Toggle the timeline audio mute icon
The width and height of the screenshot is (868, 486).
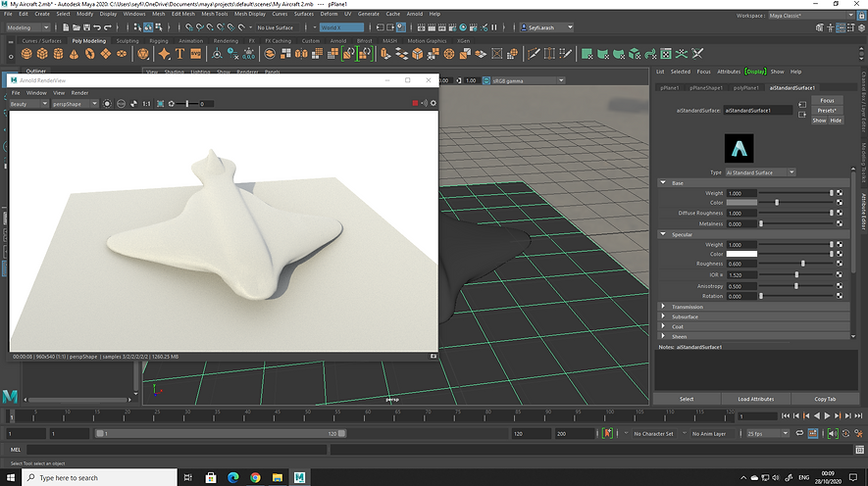pyautogui.click(x=833, y=433)
